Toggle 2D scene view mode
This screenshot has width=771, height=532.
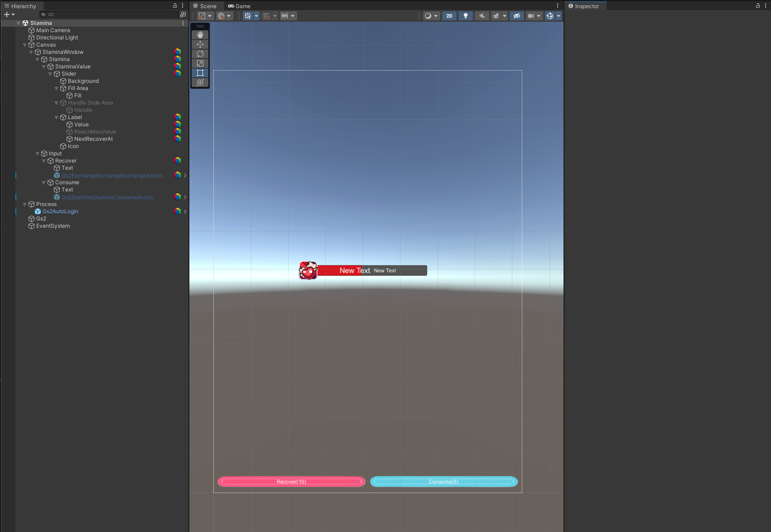point(449,16)
